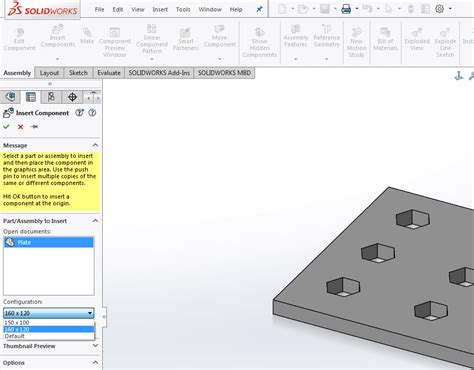Viewport: 474px width, 370px height.
Task: Click Linear Component Pattern tool
Action: pos(152,39)
